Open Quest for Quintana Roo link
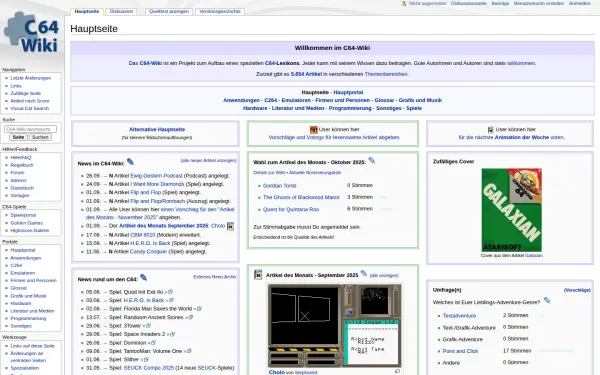The width and height of the screenshot is (600, 375). (291, 209)
